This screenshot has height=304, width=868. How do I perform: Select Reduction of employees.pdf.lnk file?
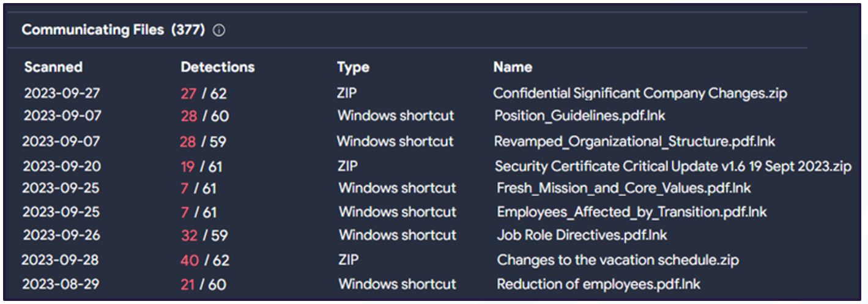click(x=598, y=284)
